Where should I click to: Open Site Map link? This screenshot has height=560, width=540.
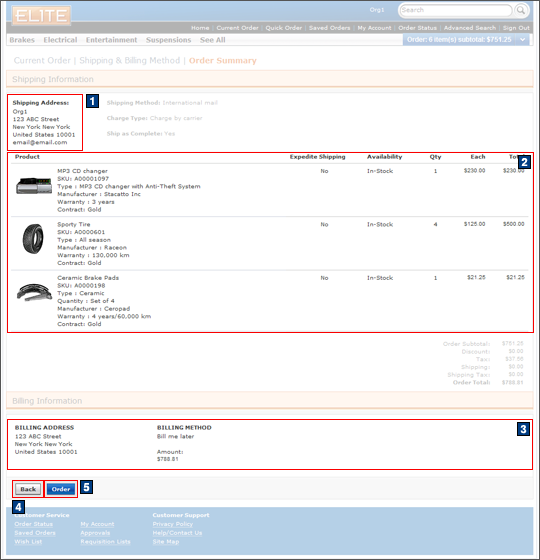click(166, 541)
